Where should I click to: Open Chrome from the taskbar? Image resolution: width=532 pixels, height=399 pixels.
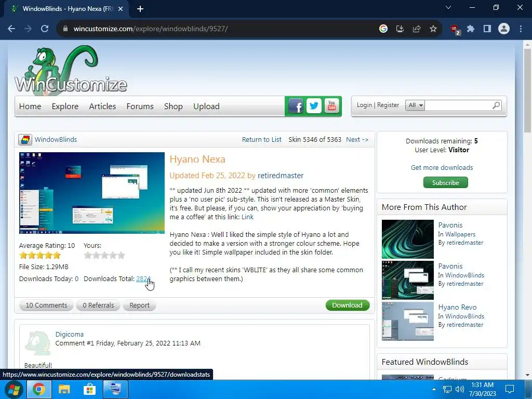(38, 390)
